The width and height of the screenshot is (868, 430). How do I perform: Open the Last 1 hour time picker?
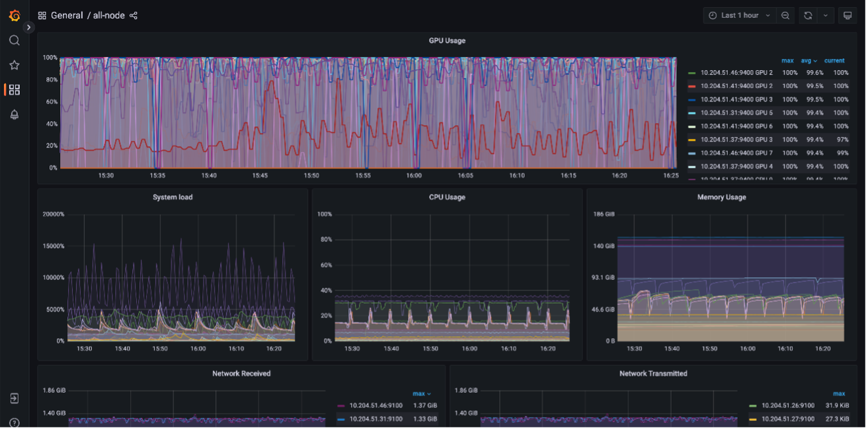(x=740, y=15)
